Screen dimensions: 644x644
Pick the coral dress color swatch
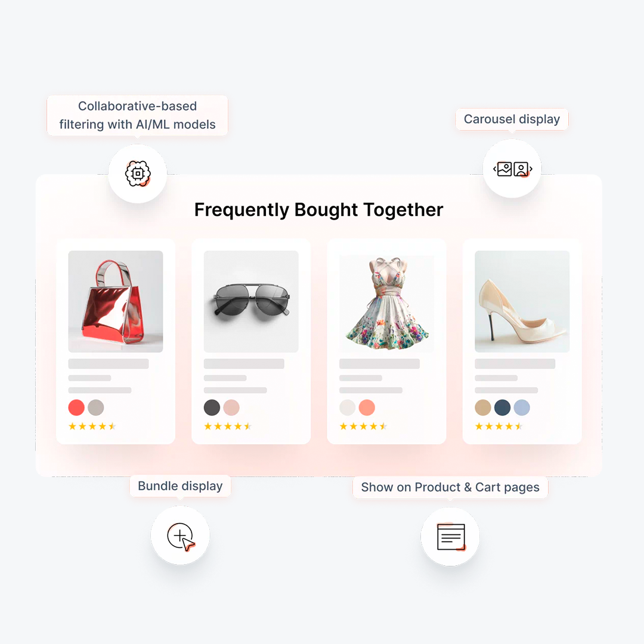tap(367, 407)
